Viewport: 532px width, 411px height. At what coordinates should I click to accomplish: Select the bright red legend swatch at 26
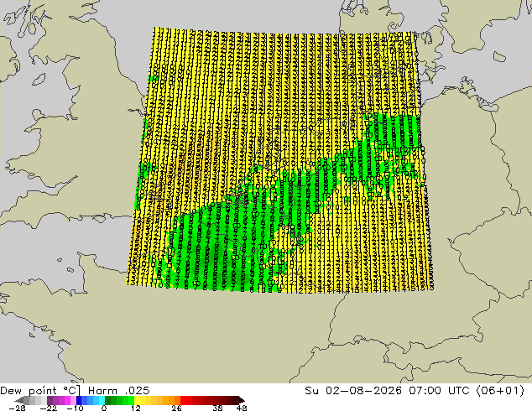coord(183,400)
